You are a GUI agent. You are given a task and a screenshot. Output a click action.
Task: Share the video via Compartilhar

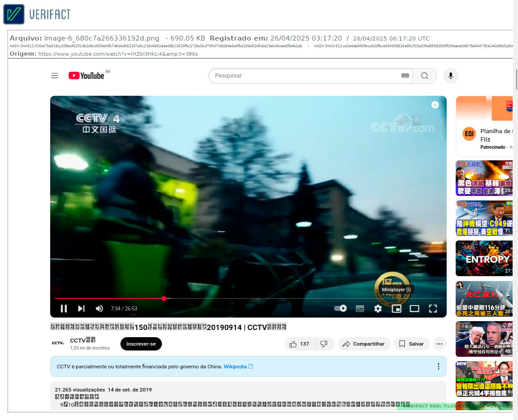point(364,344)
